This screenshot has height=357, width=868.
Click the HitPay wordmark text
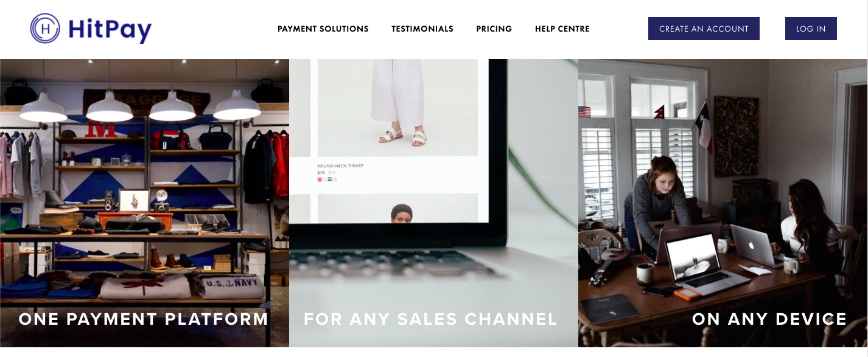point(110,29)
